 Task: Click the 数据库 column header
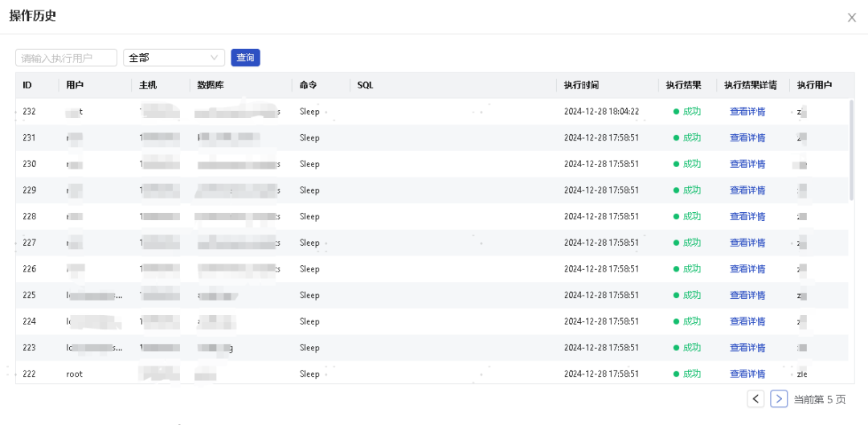pos(211,85)
